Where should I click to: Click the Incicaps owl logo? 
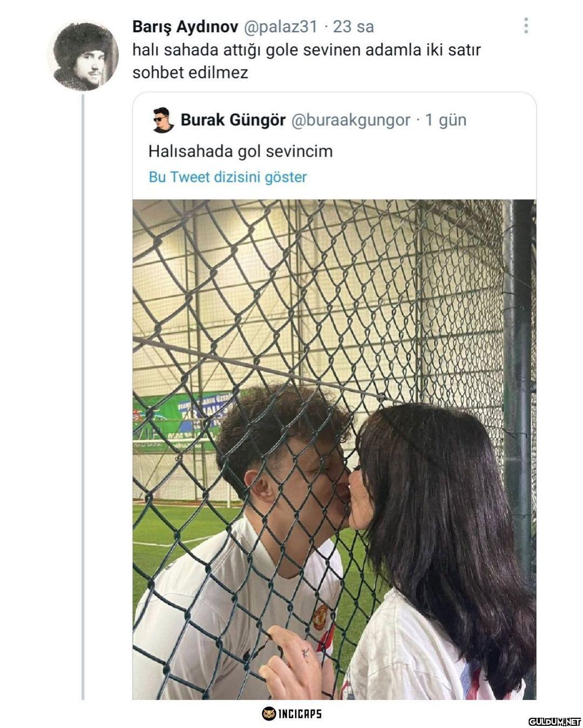(269, 713)
